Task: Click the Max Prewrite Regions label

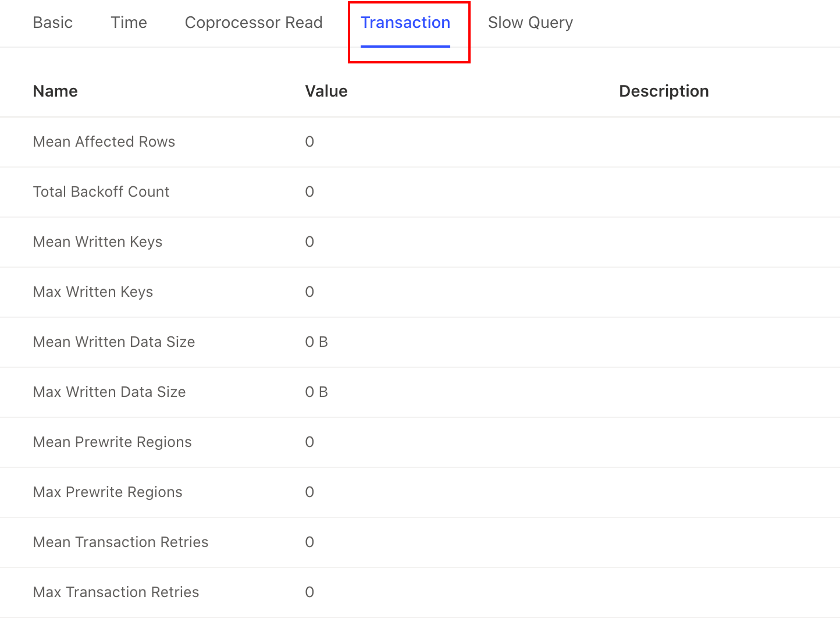Action: click(x=108, y=492)
